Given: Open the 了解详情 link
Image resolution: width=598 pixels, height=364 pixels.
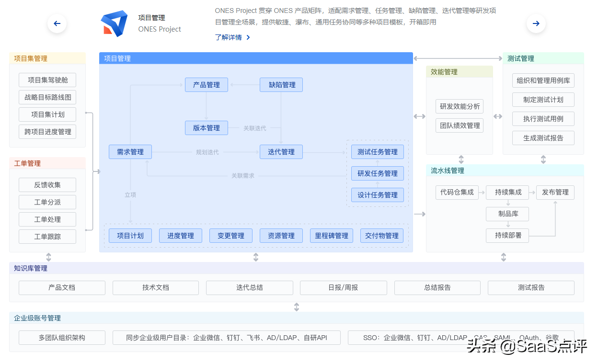Looking at the screenshot, I should pos(229,37).
